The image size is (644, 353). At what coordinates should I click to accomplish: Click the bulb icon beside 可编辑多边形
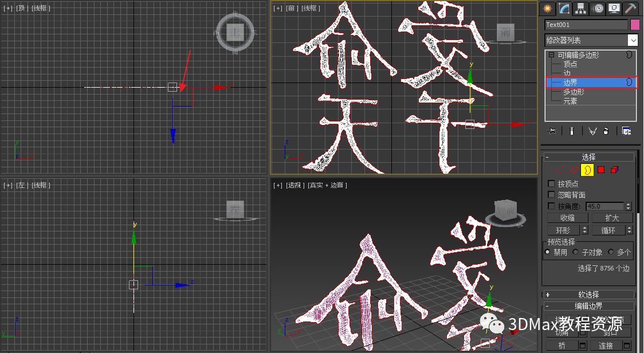629,54
